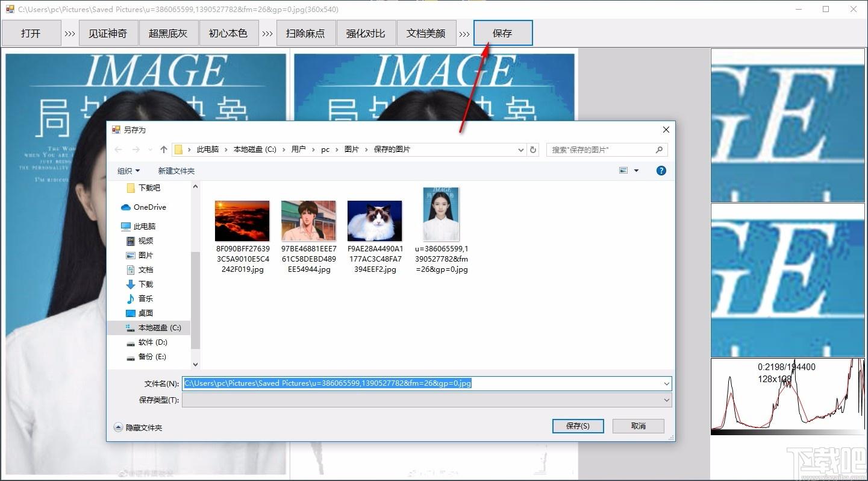Click the 保存 toolbar button
868x481 pixels.
tap(503, 33)
